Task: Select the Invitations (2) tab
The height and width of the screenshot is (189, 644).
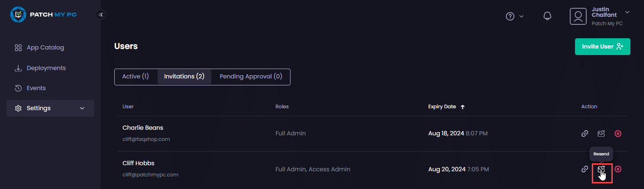Action: click(x=184, y=77)
